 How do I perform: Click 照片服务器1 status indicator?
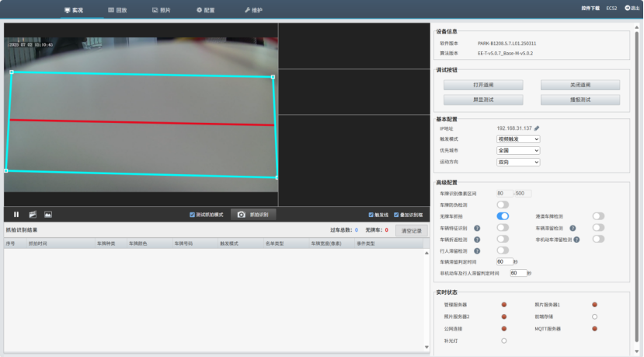(x=594, y=305)
